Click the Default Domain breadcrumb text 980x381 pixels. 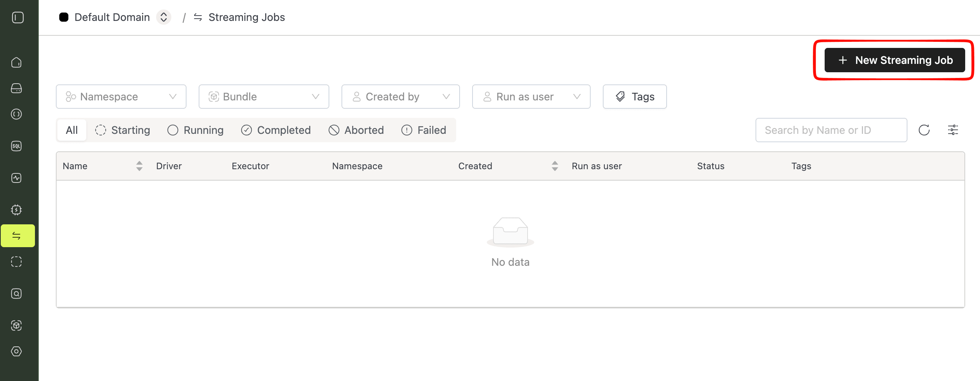[112, 17]
